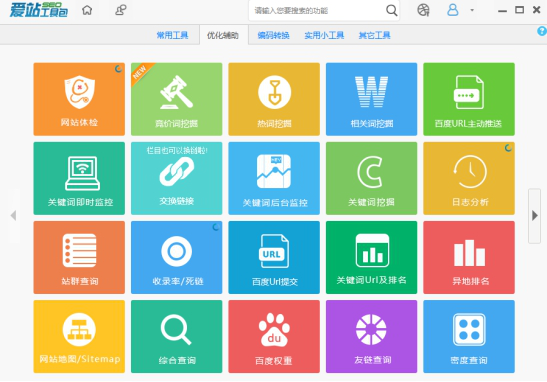
Task: Open 百度URL主动推送 tile
Action: tap(469, 99)
